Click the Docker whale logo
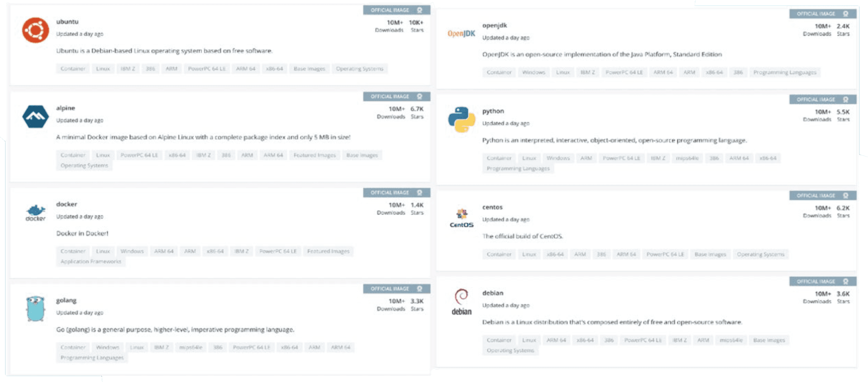Image resolution: width=868 pixels, height=382 pixels. coord(36,213)
